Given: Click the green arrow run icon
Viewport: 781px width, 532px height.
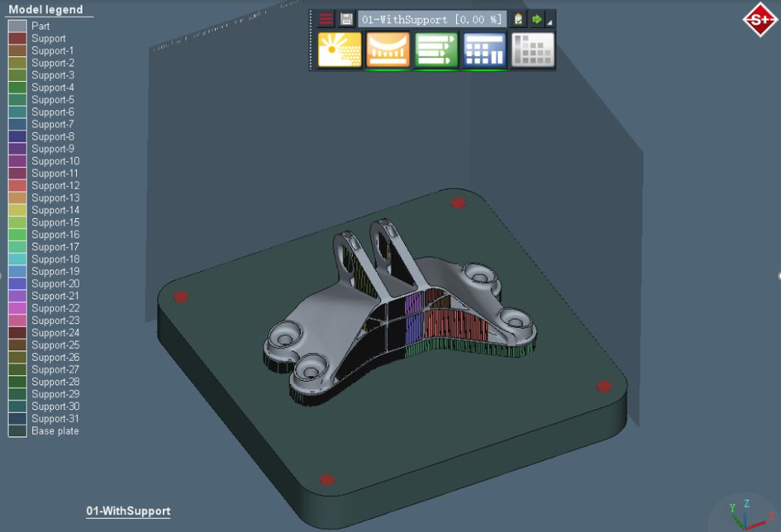Looking at the screenshot, I should [x=536, y=19].
